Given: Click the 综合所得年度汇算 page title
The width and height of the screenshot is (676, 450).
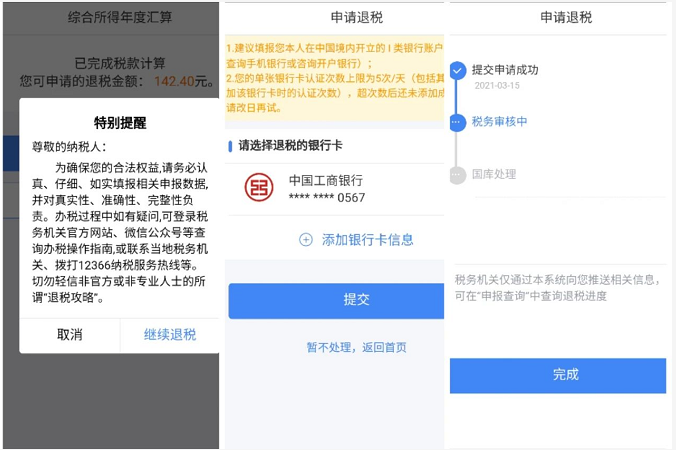Looking at the screenshot, I should tap(120, 17).
